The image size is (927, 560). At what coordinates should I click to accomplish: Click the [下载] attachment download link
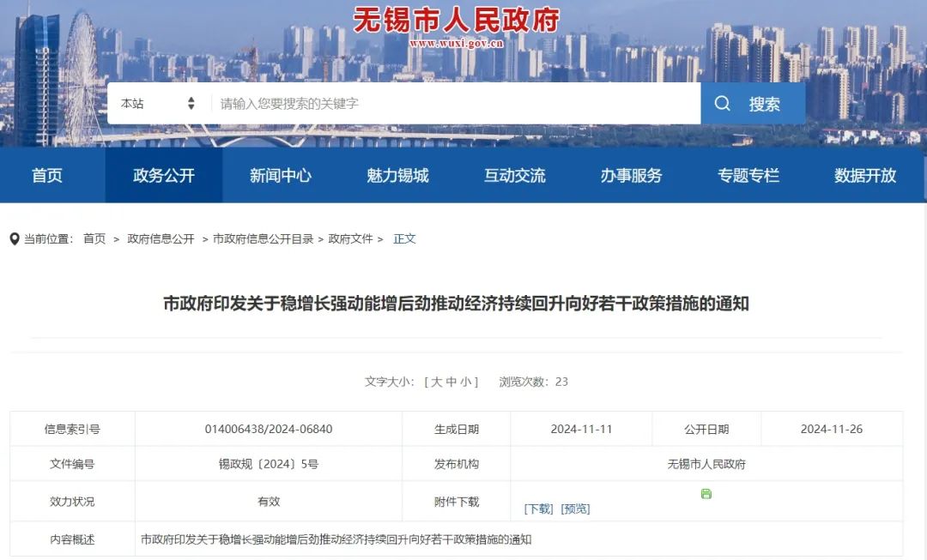pyautogui.click(x=538, y=509)
